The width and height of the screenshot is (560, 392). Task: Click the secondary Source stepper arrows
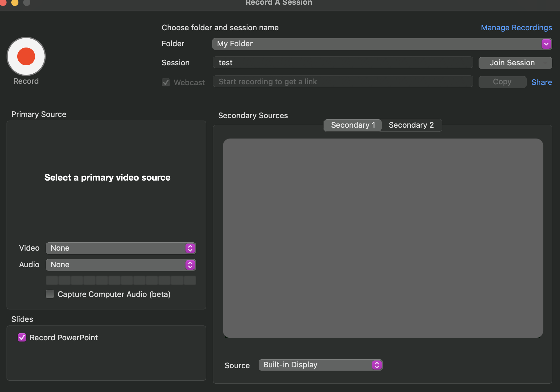pyautogui.click(x=377, y=365)
